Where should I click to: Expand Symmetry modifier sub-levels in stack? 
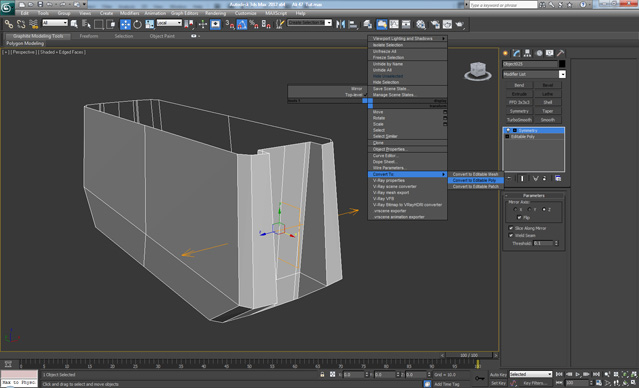(515, 130)
